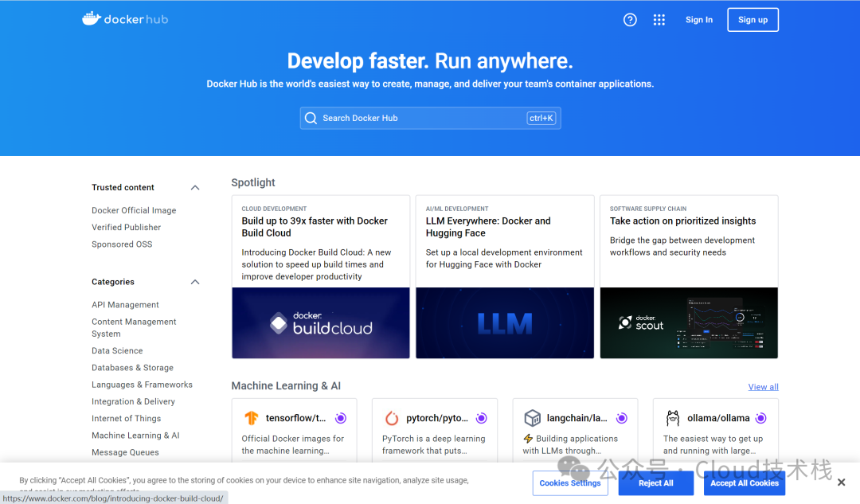Image resolution: width=860 pixels, height=504 pixels.
Task: Select the Integration & Delivery category
Action: [133, 401]
